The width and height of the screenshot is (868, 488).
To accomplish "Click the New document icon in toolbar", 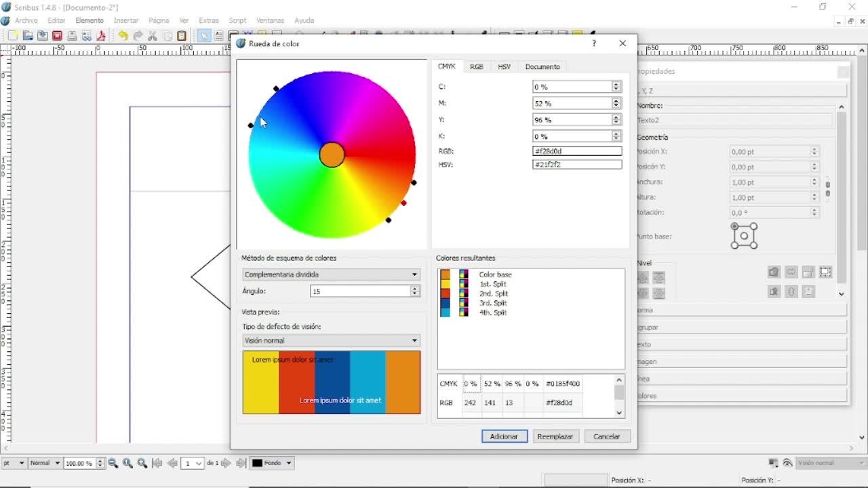I will 12,36.
